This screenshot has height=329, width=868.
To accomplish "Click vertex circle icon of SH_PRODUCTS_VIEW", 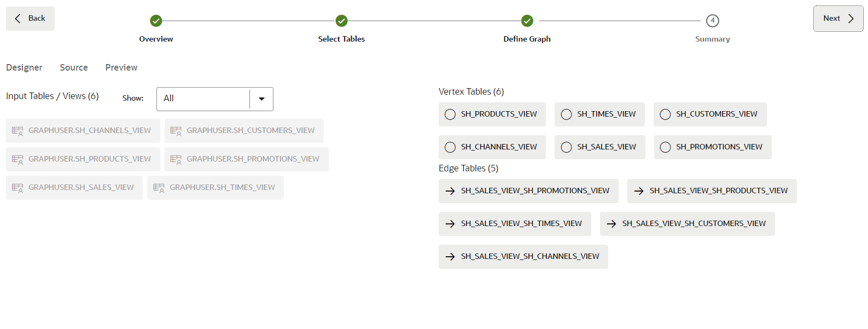I will (450, 114).
